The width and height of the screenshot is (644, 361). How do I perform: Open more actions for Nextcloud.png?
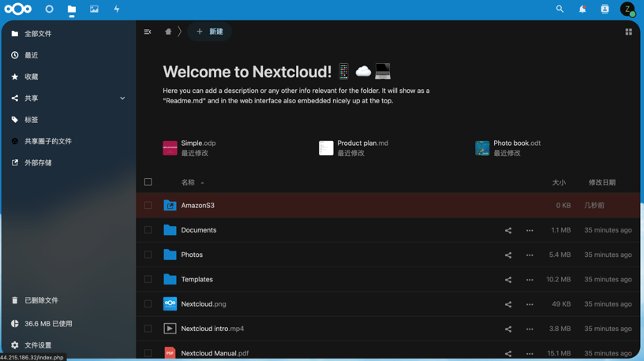click(530, 304)
